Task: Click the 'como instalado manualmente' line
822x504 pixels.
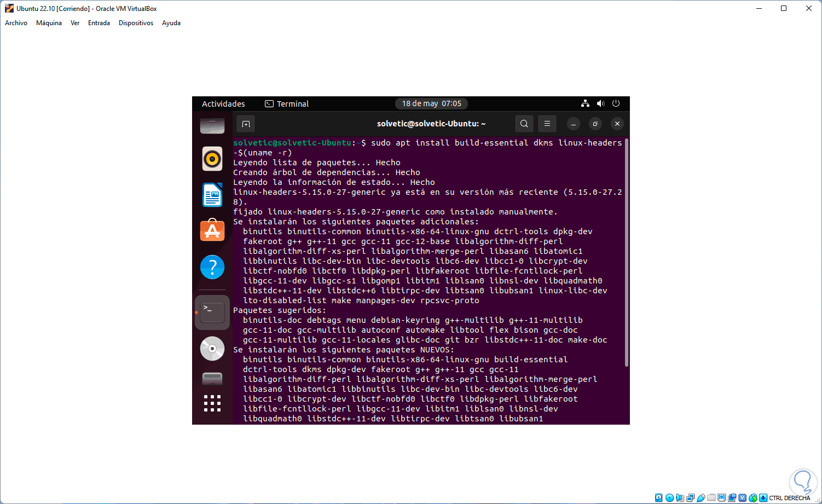Action: [x=395, y=212]
